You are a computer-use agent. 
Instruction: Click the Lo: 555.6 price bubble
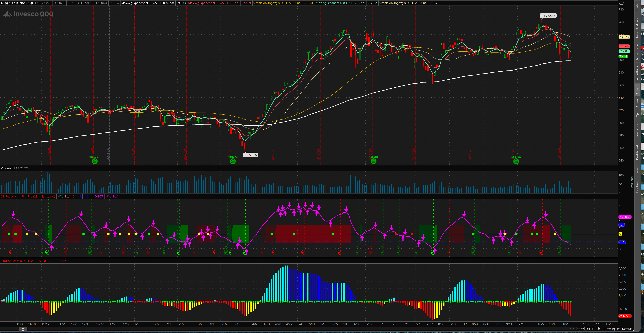(250, 155)
